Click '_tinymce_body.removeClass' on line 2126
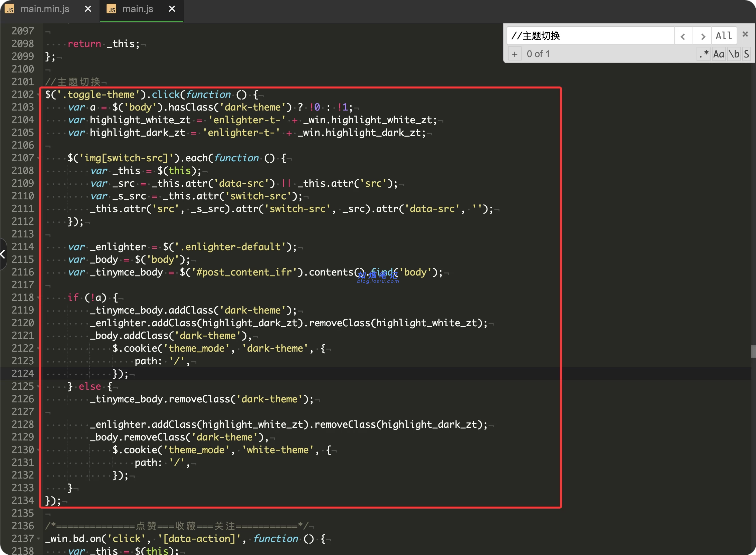This screenshot has width=756, height=555. [160, 399]
